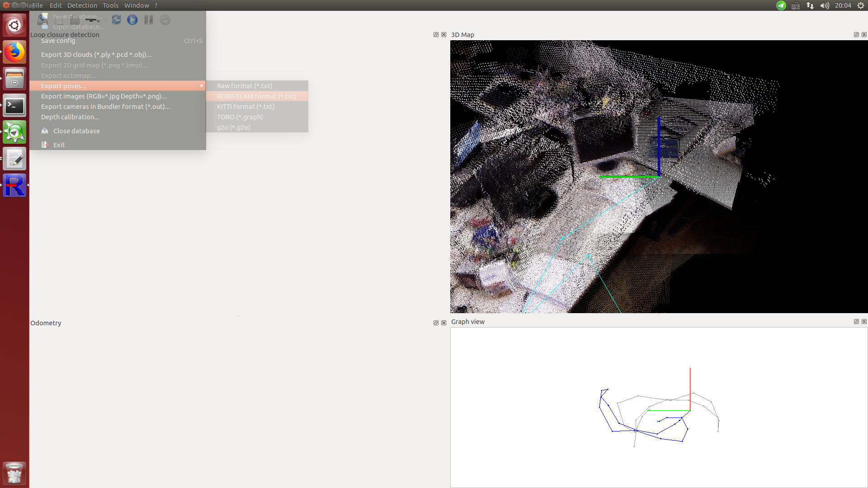Open the text editor dock icon
Viewport: 868px width, 488px height.
(14, 159)
